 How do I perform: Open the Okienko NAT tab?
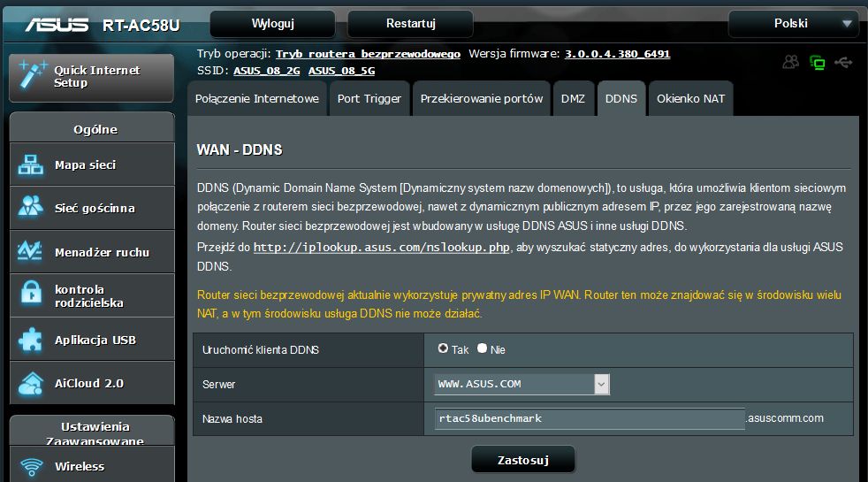[691, 99]
